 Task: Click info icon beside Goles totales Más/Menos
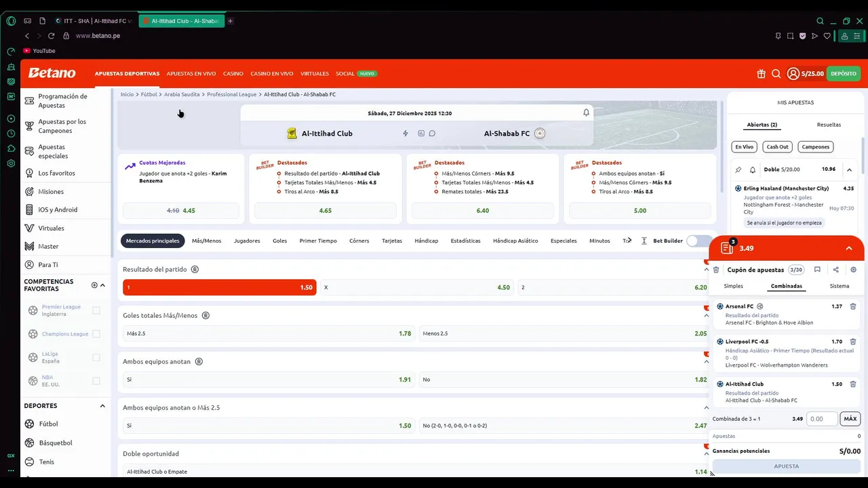point(205,315)
